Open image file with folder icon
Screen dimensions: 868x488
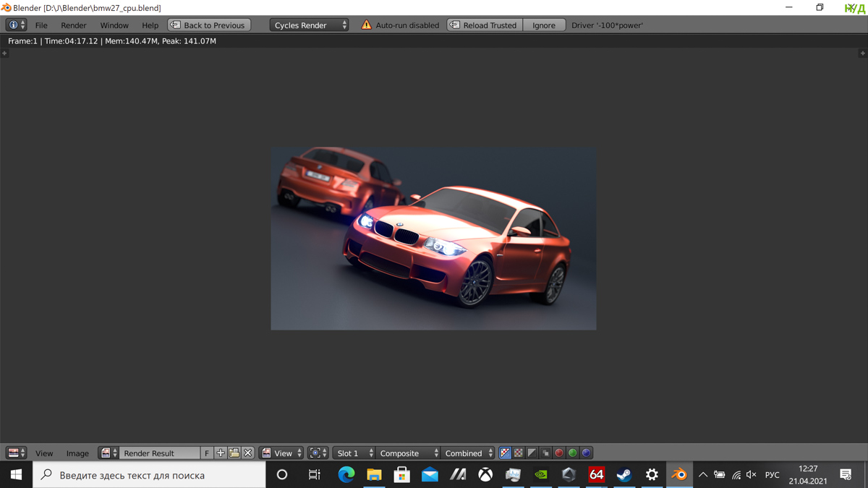[x=234, y=453]
